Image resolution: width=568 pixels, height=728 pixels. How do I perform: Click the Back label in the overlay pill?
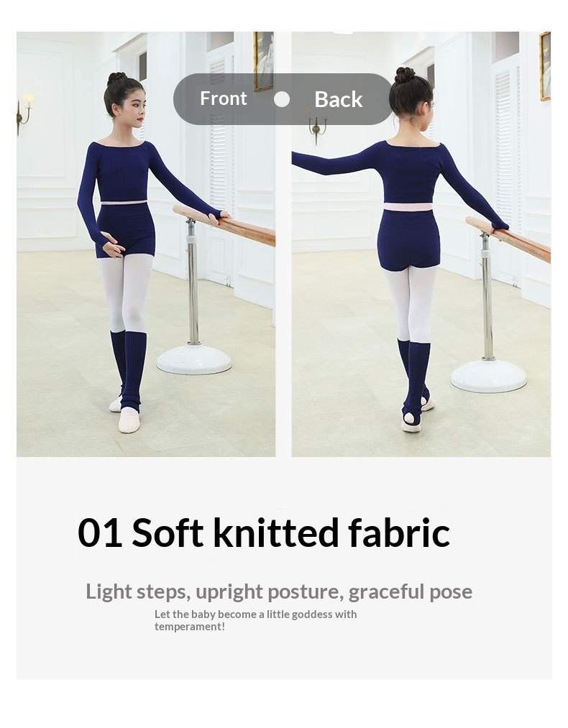pos(338,99)
